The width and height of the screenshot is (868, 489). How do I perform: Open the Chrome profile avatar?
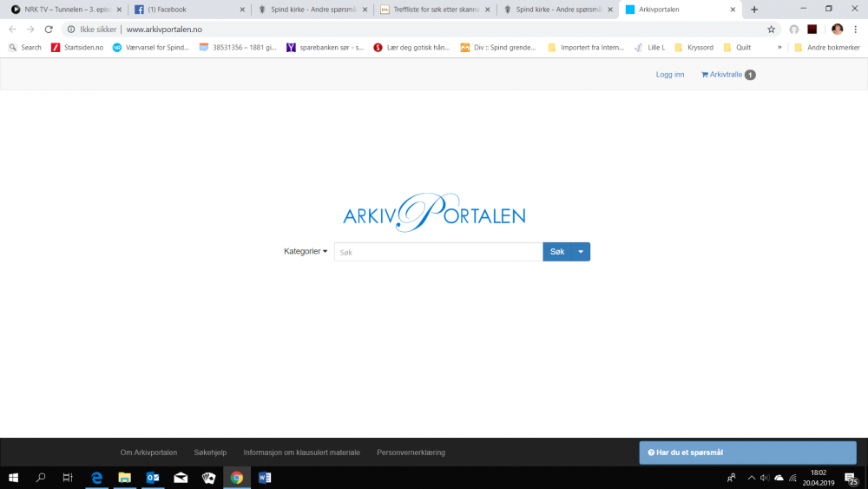coord(837,30)
